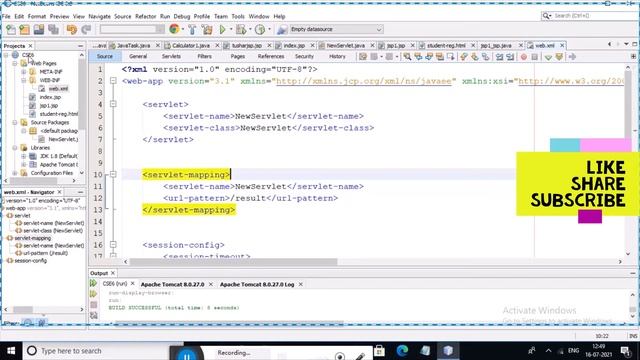
Task: Click the Projects panel vertical scrollbar
Action: [82, 94]
